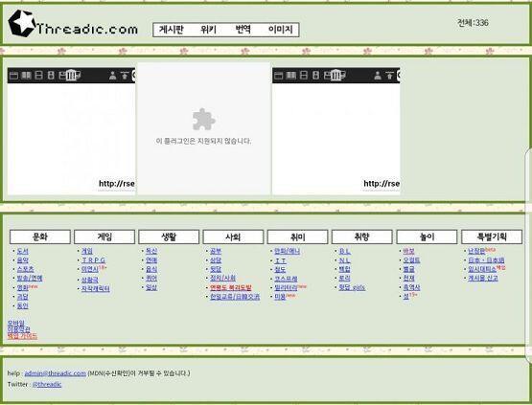Click the upload arrow icon in the right banner
The height and width of the screenshot is (405, 532).
(x=389, y=76)
